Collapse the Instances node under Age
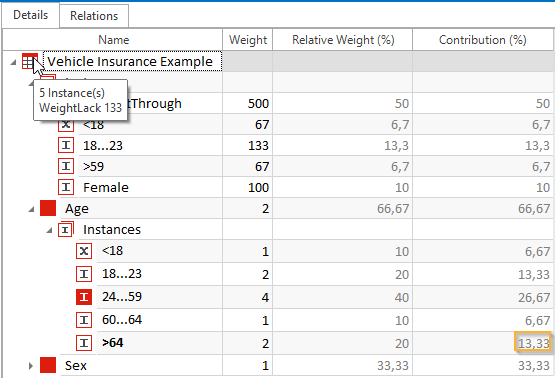The width and height of the screenshot is (555, 378). [49, 230]
